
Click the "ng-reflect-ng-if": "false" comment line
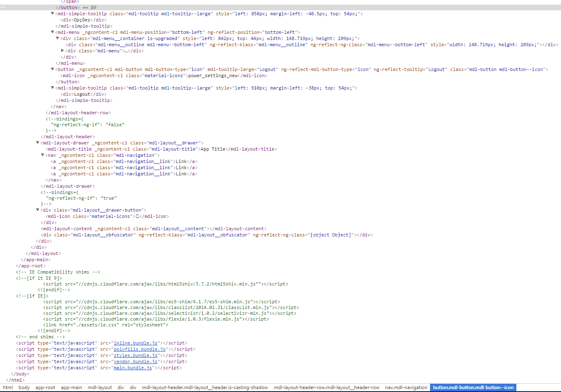click(x=88, y=125)
